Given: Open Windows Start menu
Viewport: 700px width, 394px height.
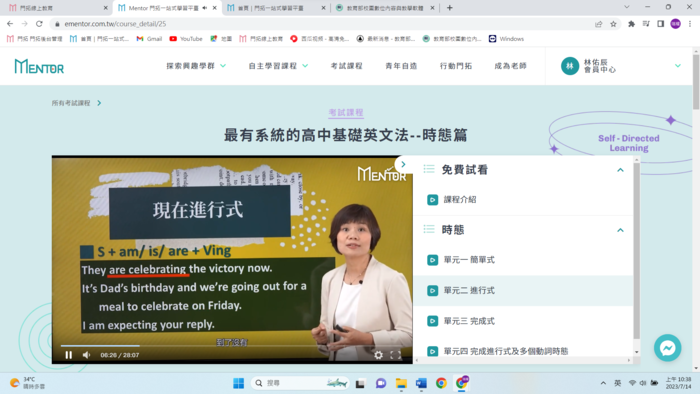Looking at the screenshot, I should pos(238,383).
